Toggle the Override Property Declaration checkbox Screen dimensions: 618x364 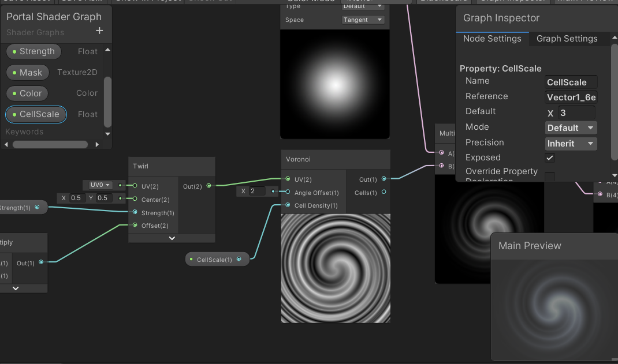click(x=550, y=176)
